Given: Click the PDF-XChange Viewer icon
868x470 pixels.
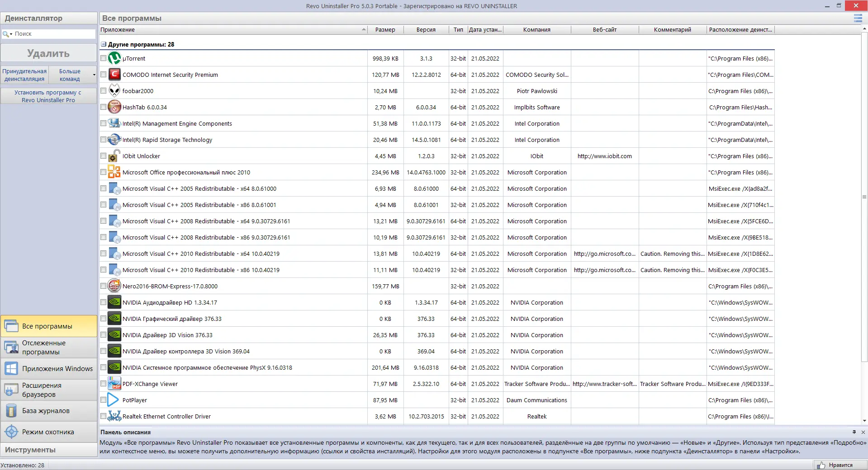Looking at the screenshot, I should tap(114, 384).
